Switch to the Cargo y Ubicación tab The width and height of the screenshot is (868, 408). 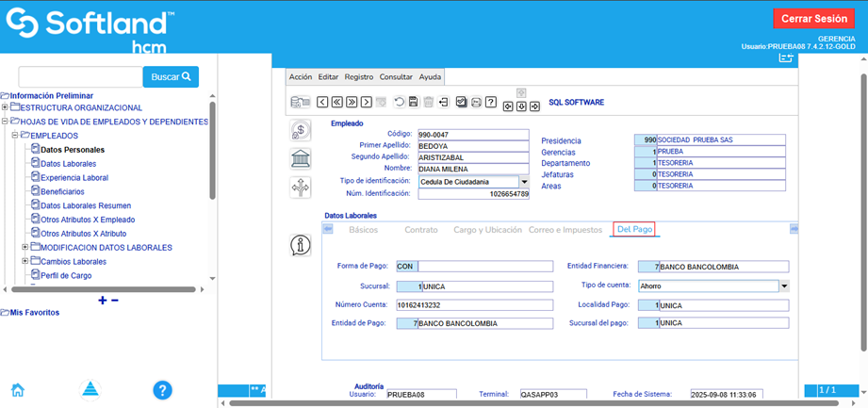[487, 230]
